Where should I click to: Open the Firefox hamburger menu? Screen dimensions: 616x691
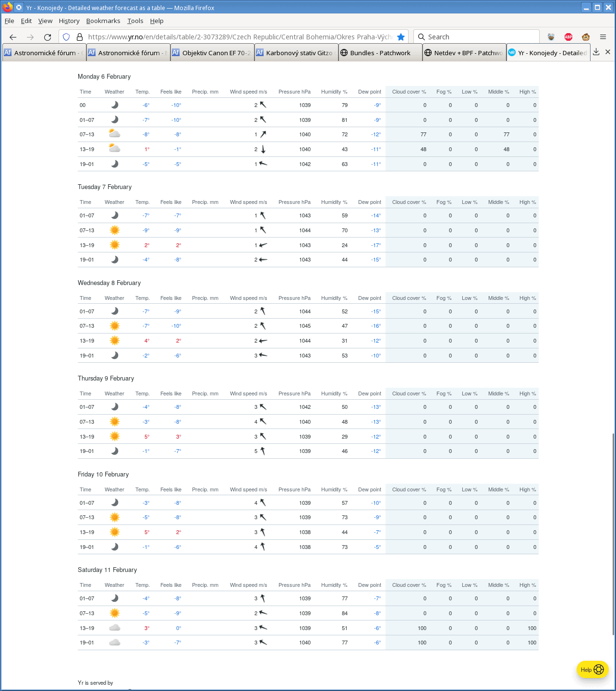point(603,37)
